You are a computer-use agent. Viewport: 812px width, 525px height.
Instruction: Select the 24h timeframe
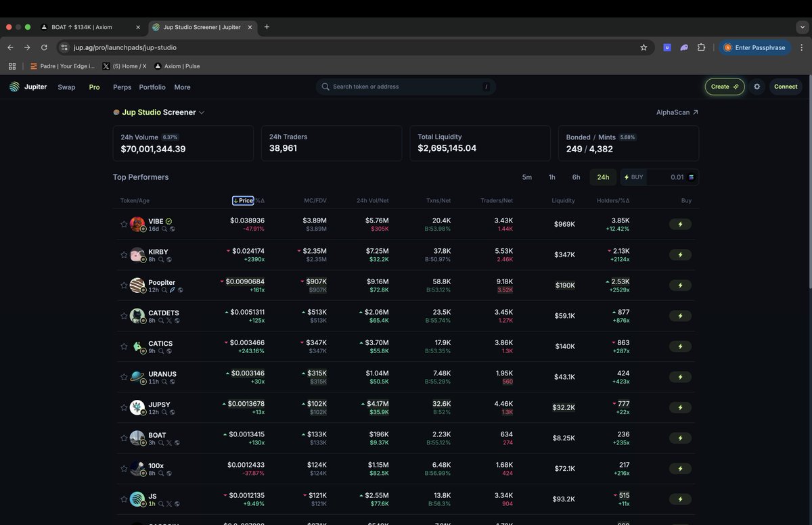pyautogui.click(x=603, y=177)
